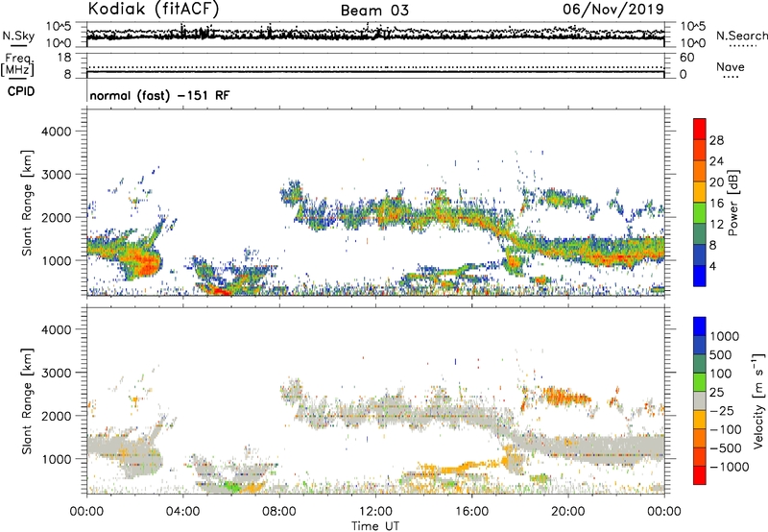The width and height of the screenshot is (768, 532).
Task: Click the "3000" tick of the velocity panel
Action: (56, 373)
